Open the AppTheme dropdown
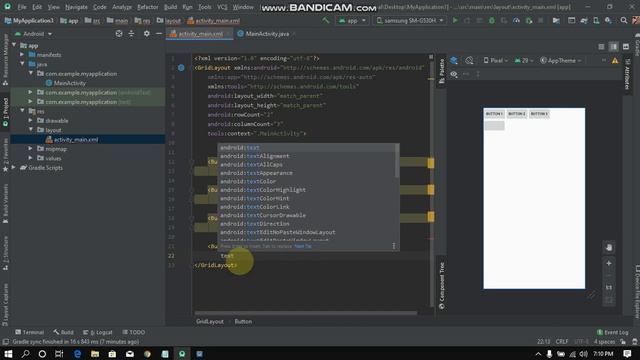The height and width of the screenshot is (360, 640). 561,61
